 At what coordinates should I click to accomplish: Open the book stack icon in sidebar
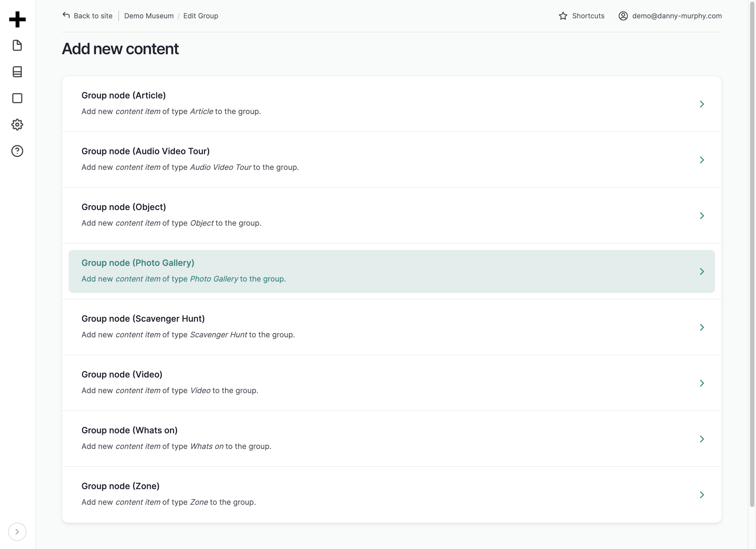pos(17,72)
